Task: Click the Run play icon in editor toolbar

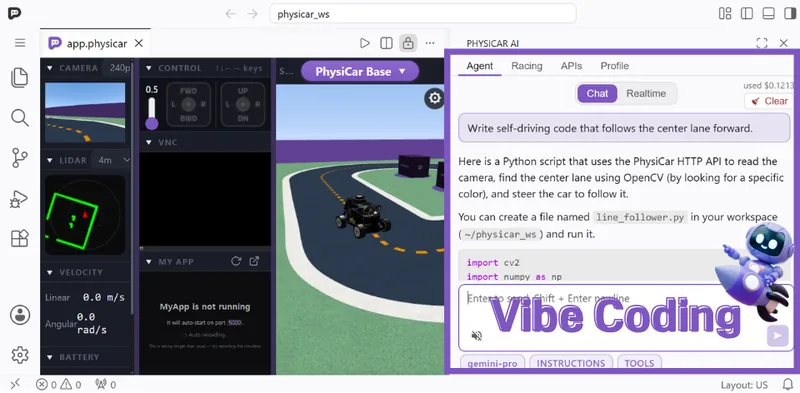Action: (364, 43)
